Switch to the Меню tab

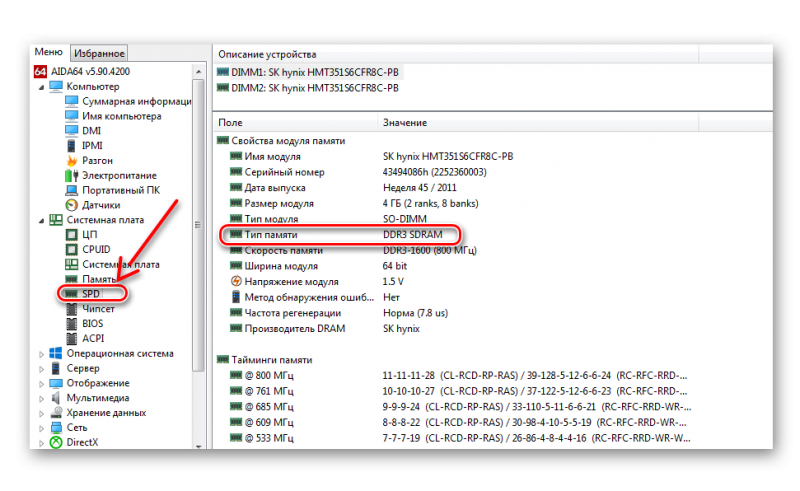tap(48, 52)
